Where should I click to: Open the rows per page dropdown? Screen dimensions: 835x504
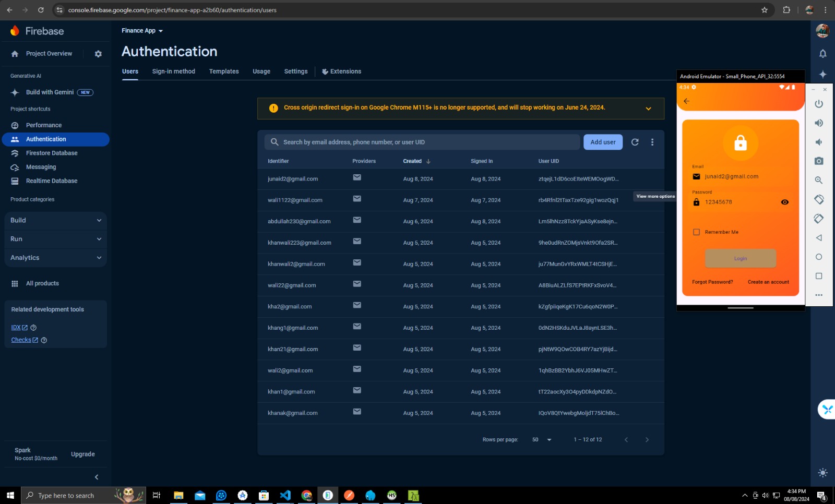pyautogui.click(x=542, y=440)
